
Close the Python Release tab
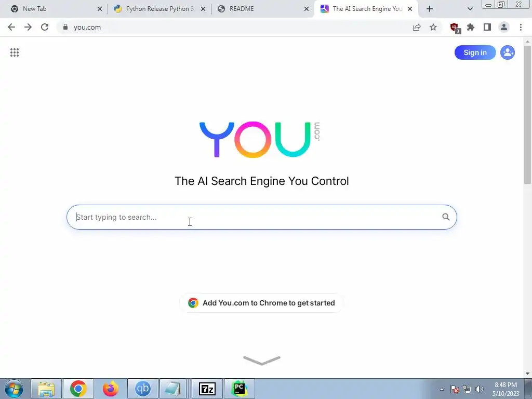[203, 9]
